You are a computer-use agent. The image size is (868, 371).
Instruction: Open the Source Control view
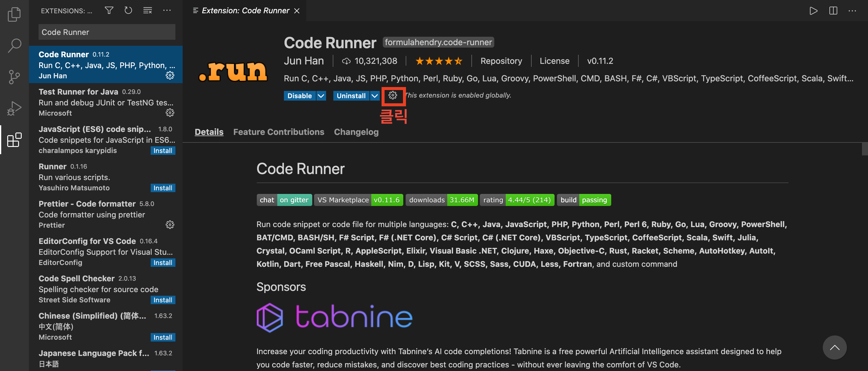click(x=14, y=77)
